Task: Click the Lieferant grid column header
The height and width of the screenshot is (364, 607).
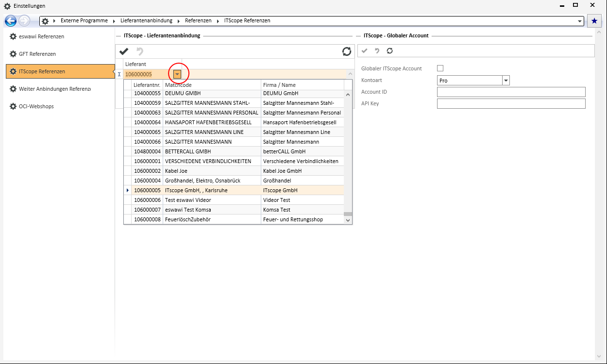Action: point(152,64)
